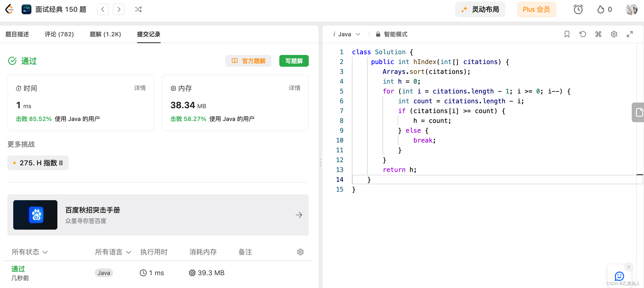Click the 39.3 MB memory in submission row
Image resolution: width=644 pixels, height=288 pixels.
[x=207, y=273]
